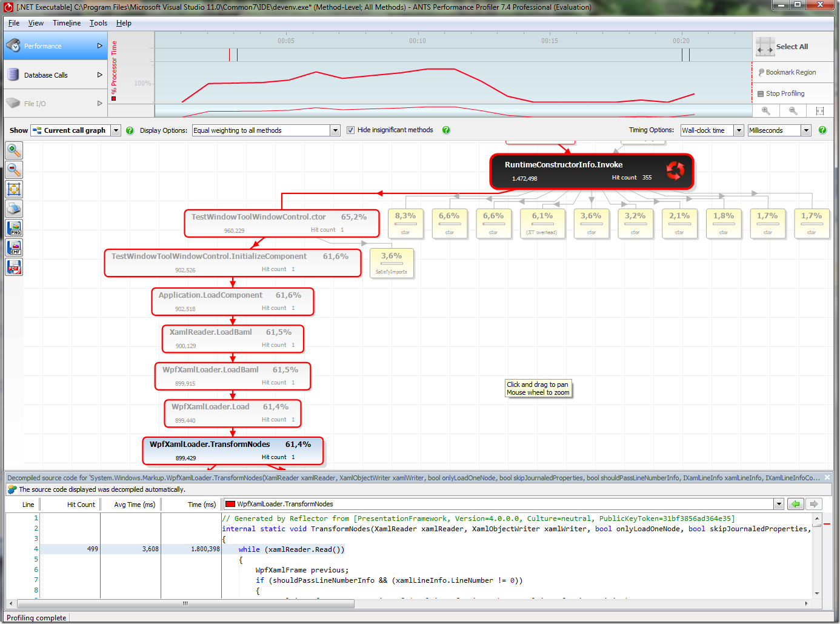Click the red marker on the timeline
Image resolution: width=840 pixels, height=624 pixels.
230,55
